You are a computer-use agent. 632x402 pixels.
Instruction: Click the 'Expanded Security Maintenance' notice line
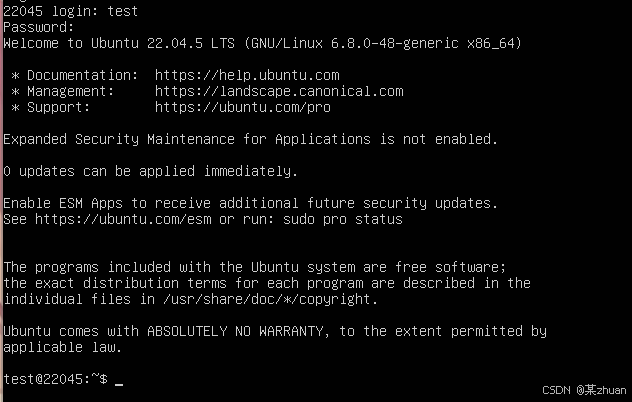251,139
